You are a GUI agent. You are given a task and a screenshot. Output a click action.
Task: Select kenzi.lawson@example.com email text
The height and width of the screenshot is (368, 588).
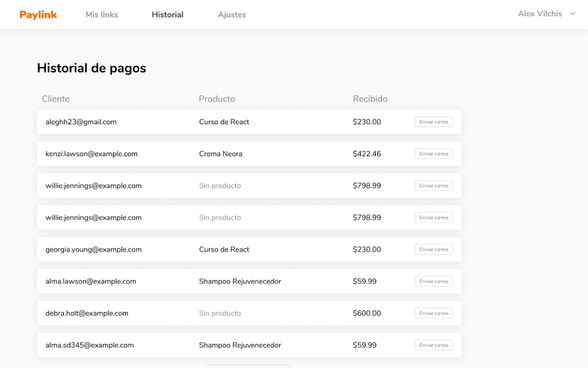click(x=92, y=153)
